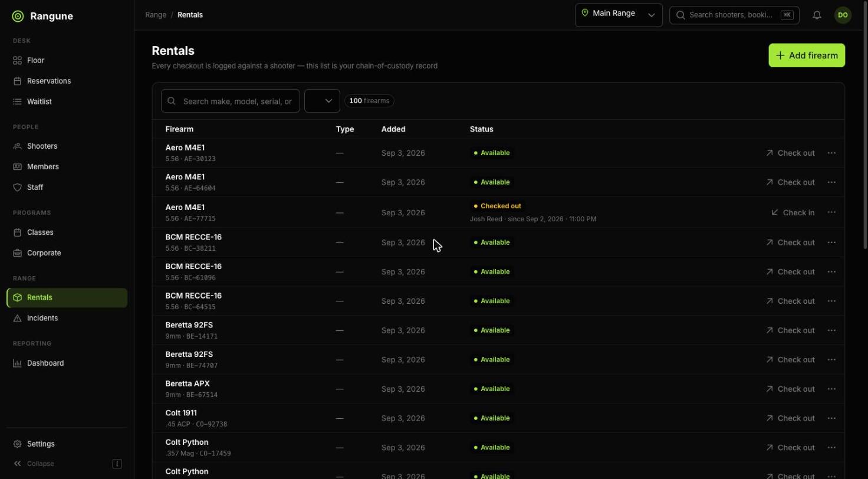Open row options for BCM RECCE-16 BC-64515

(831, 301)
